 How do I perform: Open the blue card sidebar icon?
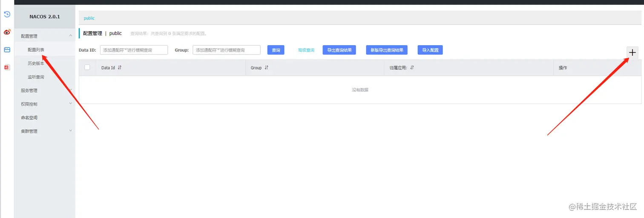coord(7,49)
